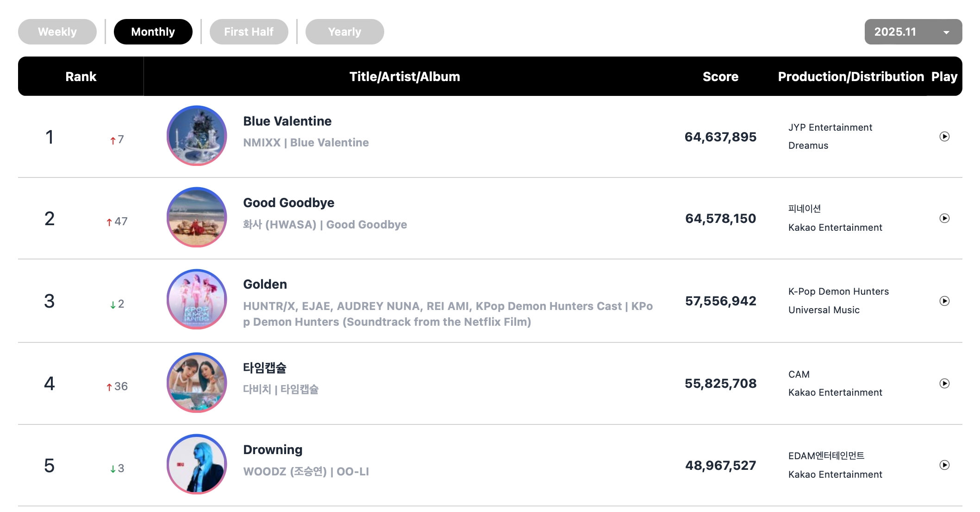Switch to the Weekly chart tab
980x512 pixels.
[57, 32]
